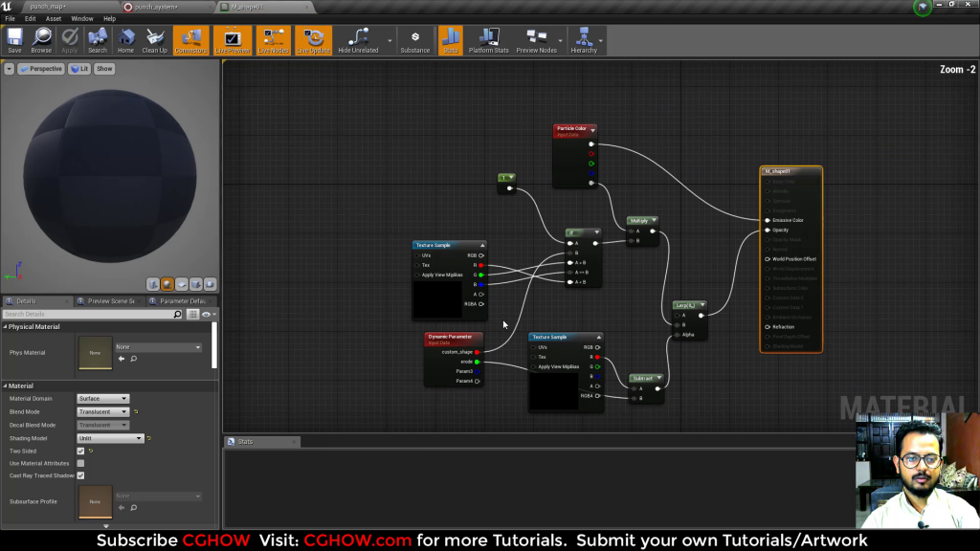Click the Apply button in the toolbar
This screenshot has width=980, height=551.
click(x=68, y=40)
